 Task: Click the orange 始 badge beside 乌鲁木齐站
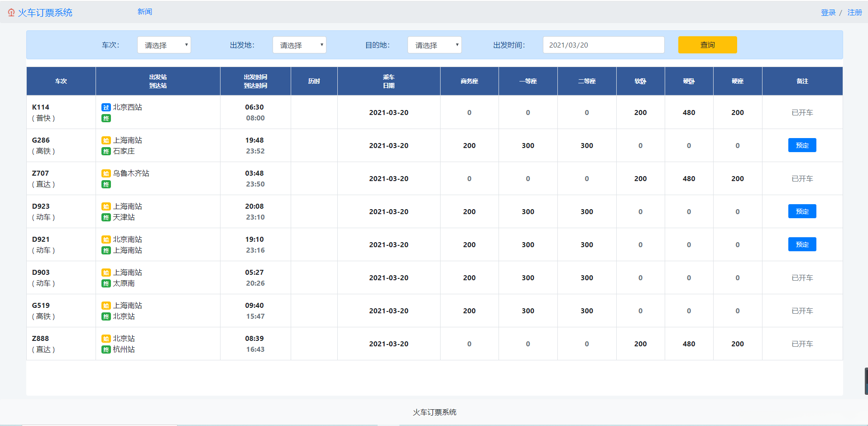click(106, 173)
